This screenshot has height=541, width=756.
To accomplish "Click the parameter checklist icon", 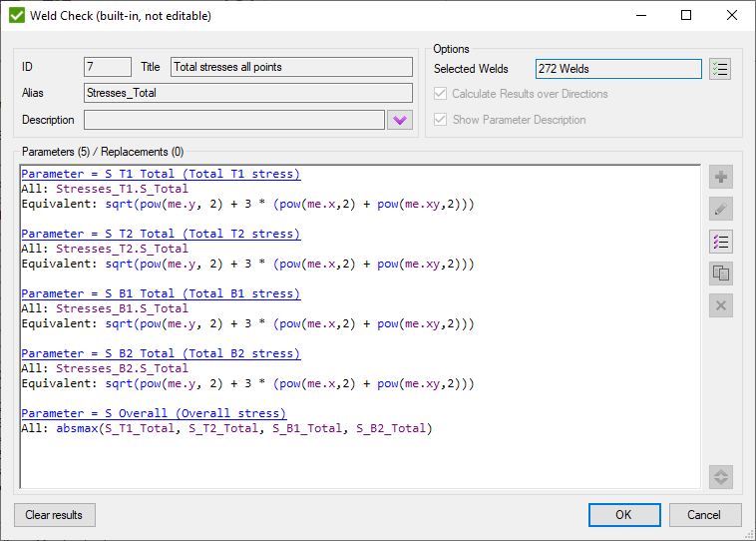I will [720, 242].
